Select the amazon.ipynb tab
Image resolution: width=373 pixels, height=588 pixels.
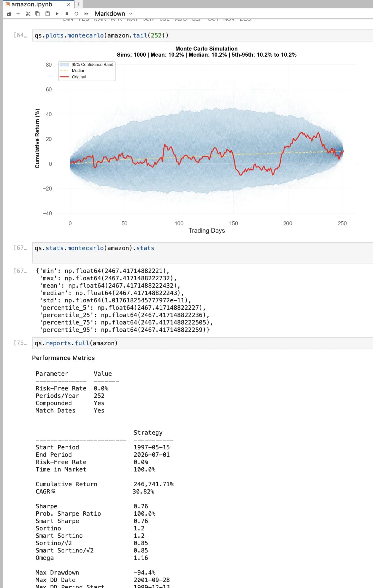click(32, 4)
